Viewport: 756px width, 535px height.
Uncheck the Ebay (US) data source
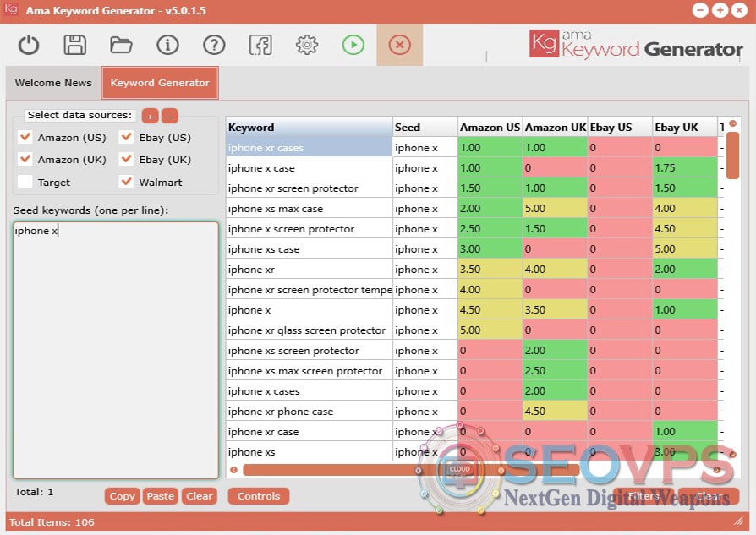(126, 137)
